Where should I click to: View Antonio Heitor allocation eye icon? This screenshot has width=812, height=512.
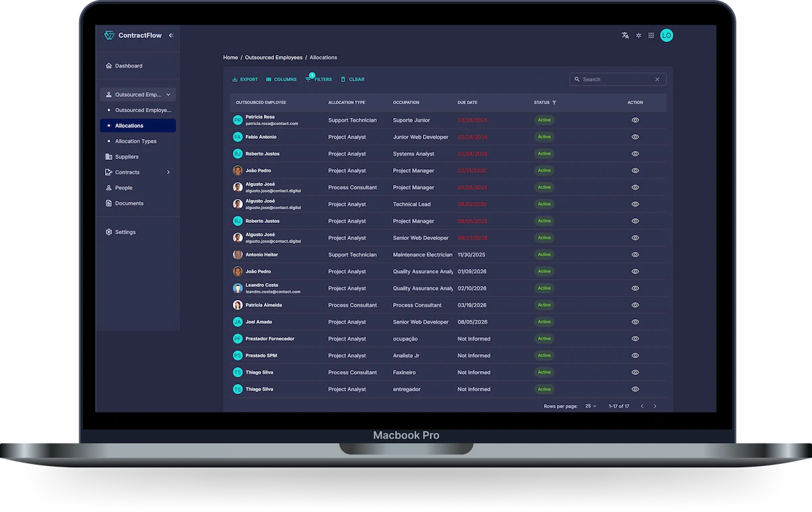click(x=635, y=255)
